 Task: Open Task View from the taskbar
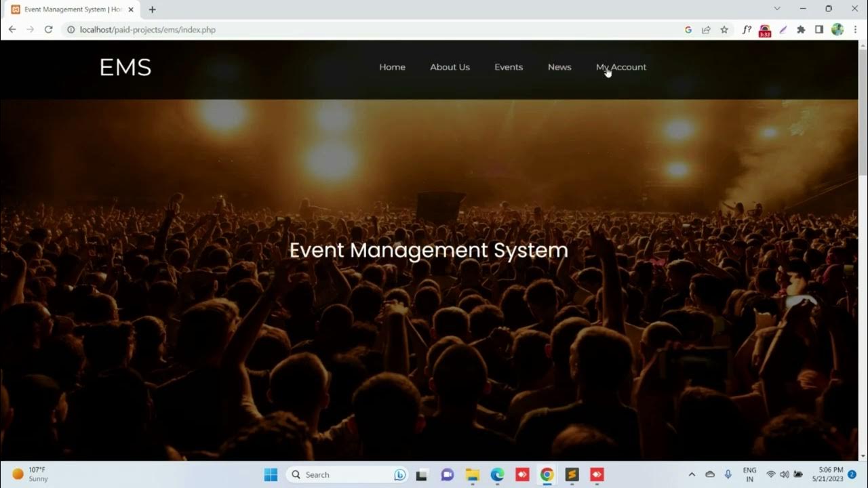tap(422, 474)
